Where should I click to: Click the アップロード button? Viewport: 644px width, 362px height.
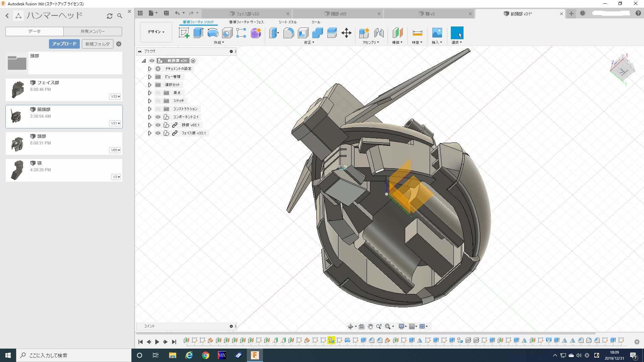click(64, 44)
